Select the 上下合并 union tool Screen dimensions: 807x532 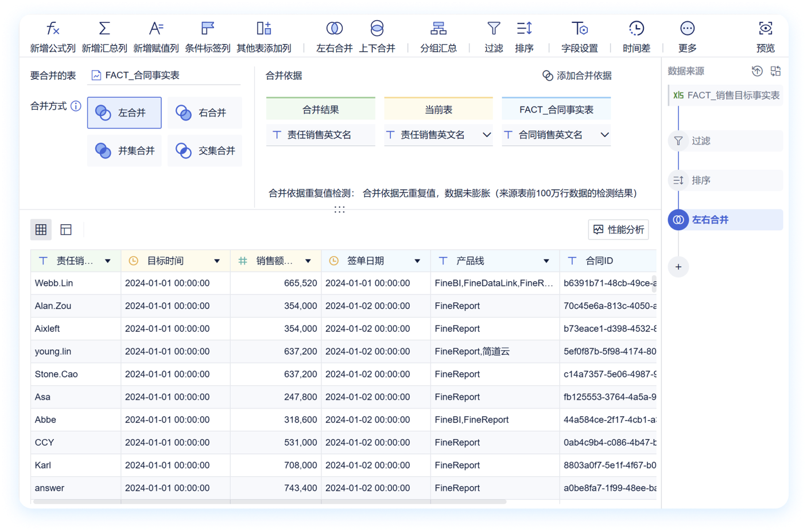(x=377, y=37)
